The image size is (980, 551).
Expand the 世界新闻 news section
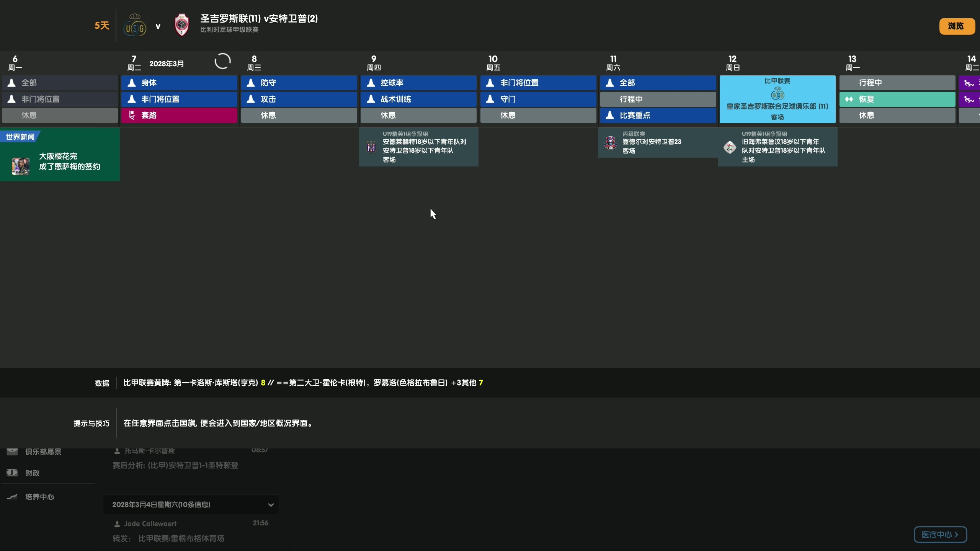20,137
